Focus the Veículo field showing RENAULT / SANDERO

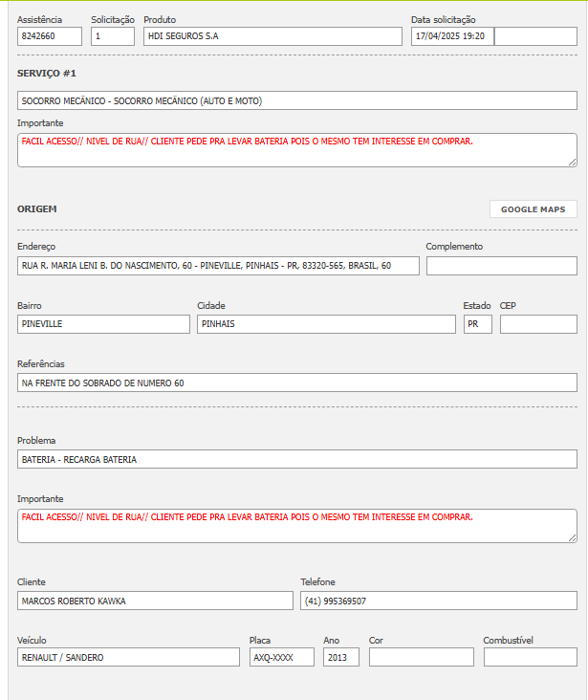pyautogui.click(x=128, y=657)
